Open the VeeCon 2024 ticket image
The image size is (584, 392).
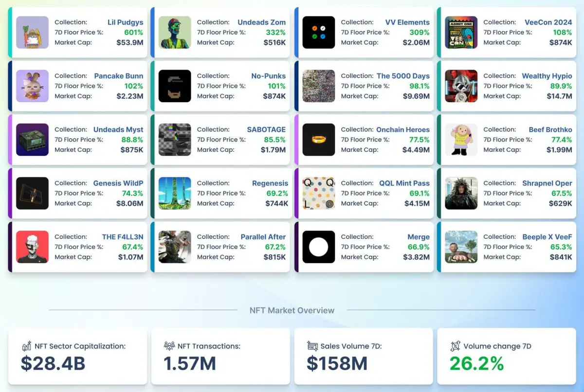[461, 33]
